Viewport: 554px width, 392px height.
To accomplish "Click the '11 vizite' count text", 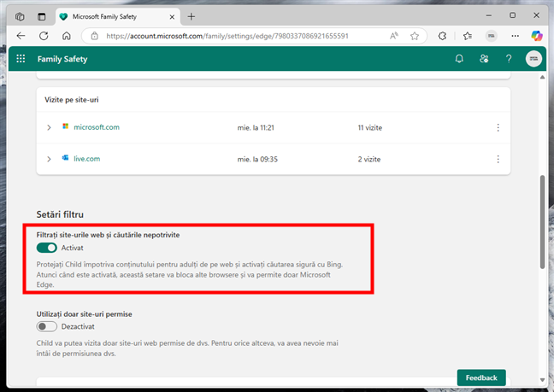I will [x=370, y=128].
